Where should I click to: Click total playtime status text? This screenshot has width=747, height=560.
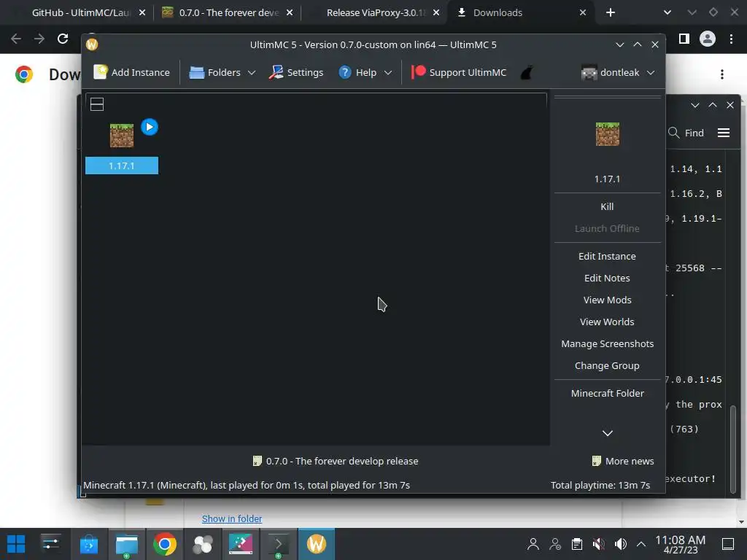coord(600,485)
